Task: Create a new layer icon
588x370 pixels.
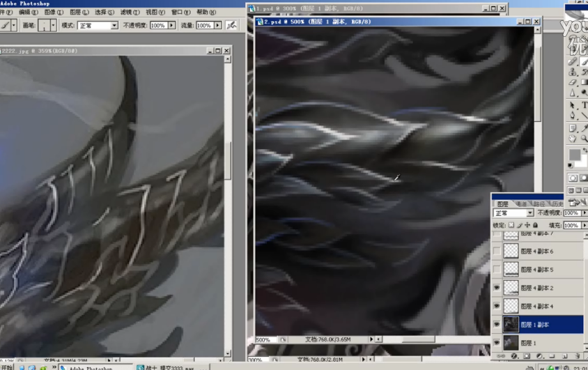Action: 565,356
